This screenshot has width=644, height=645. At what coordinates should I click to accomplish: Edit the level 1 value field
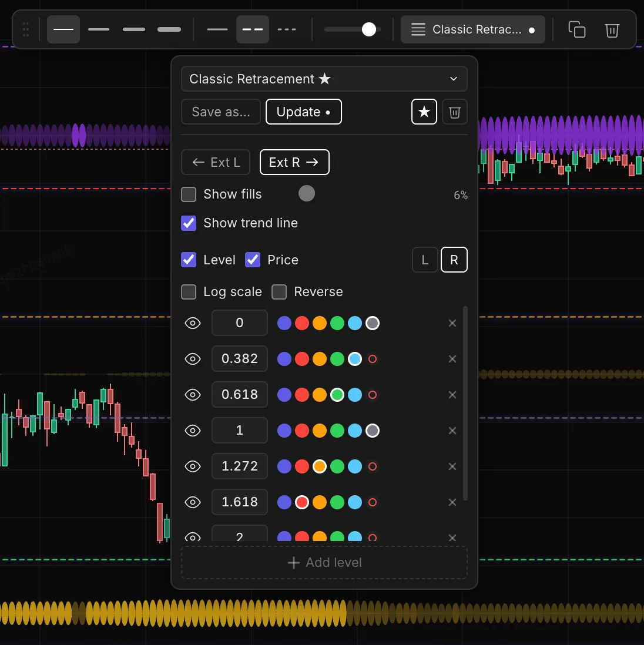tap(240, 430)
